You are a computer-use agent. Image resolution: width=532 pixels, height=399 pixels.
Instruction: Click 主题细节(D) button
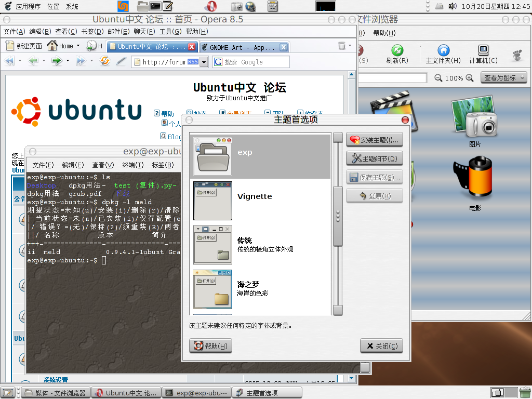click(x=375, y=158)
